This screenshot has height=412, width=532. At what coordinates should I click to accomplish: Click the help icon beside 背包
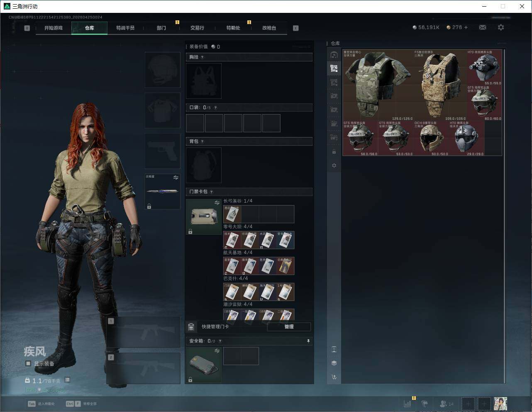tap(203, 142)
